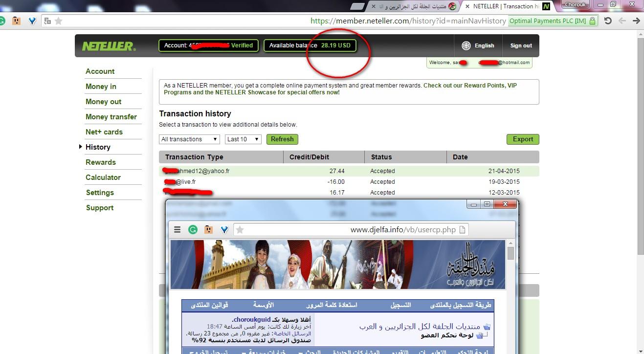
Task: Click the globe language icon next to English
Action: tap(466, 45)
